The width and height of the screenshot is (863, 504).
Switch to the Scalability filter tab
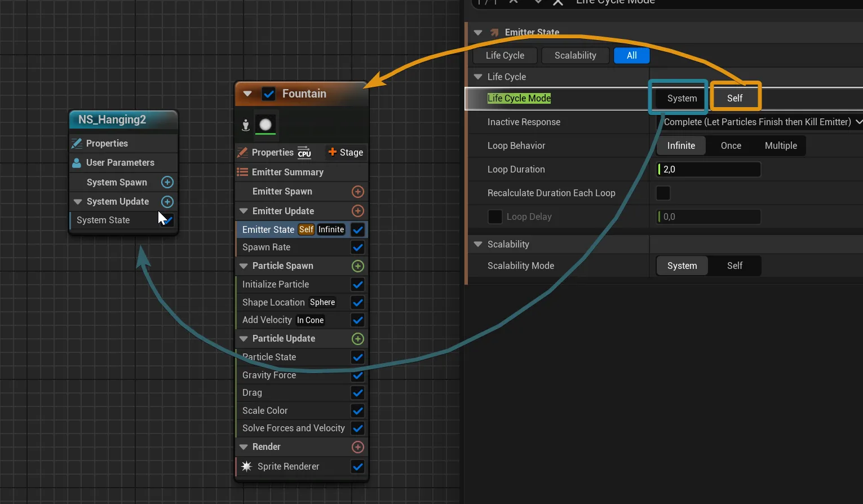tap(575, 55)
